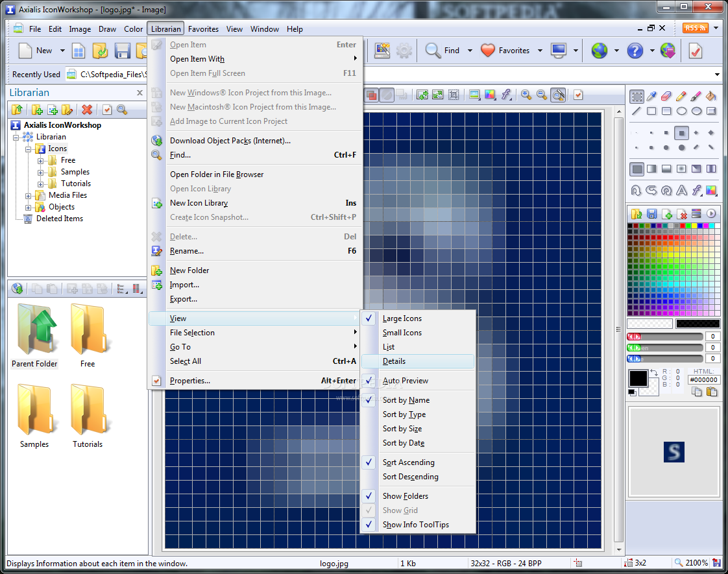
Task: Click the rotate arbitrary angle icon
Action: pos(666,190)
